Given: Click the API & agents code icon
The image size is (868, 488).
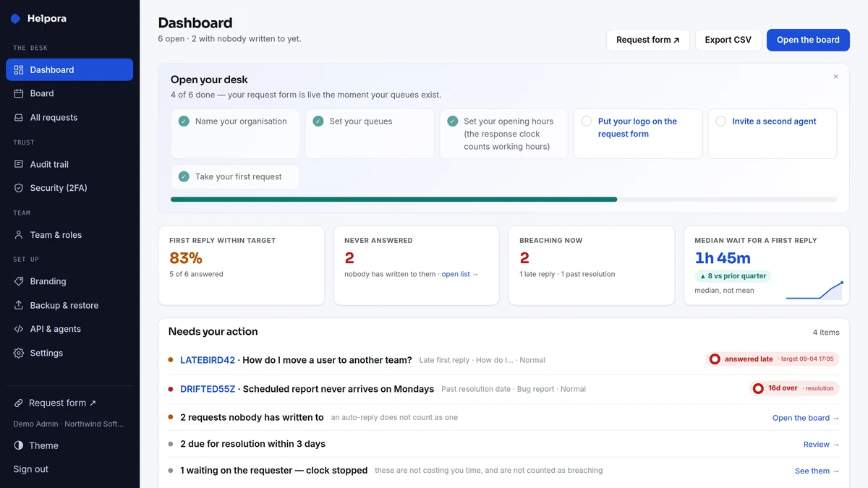Looking at the screenshot, I should [x=19, y=329].
